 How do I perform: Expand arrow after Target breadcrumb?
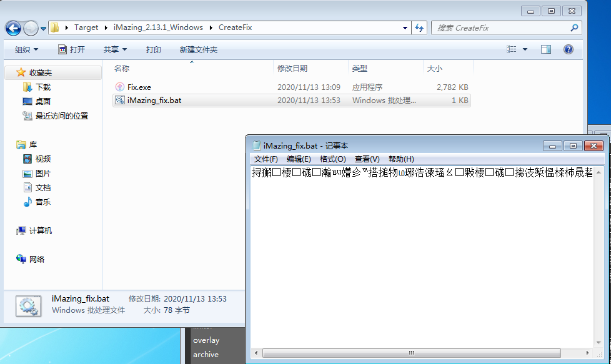[106, 27]
